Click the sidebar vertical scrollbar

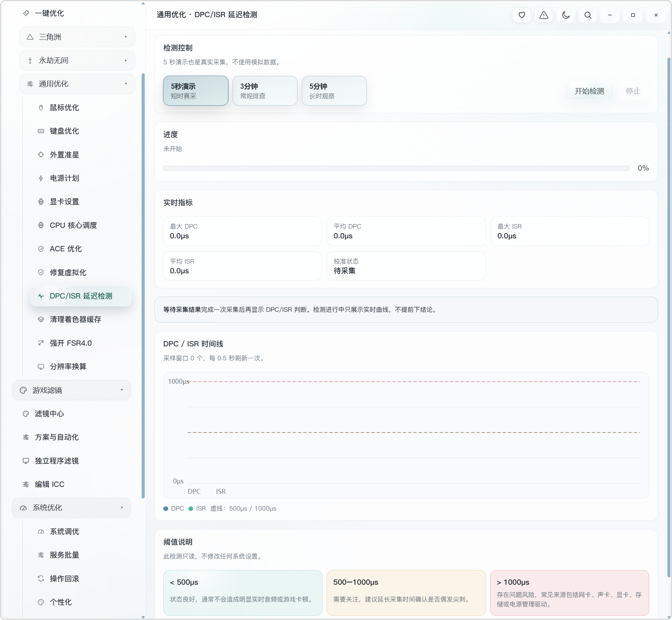click(143, 286)
